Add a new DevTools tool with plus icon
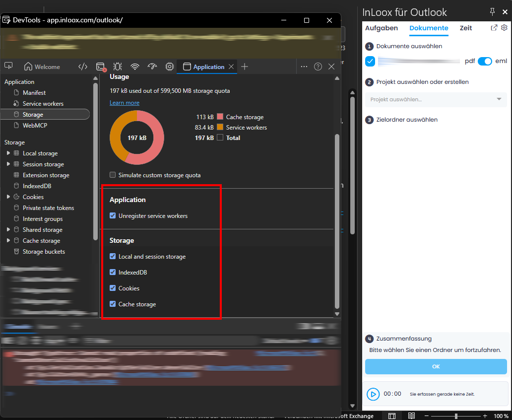This screenshot has width=512, height=420. [x=245, y=67]
